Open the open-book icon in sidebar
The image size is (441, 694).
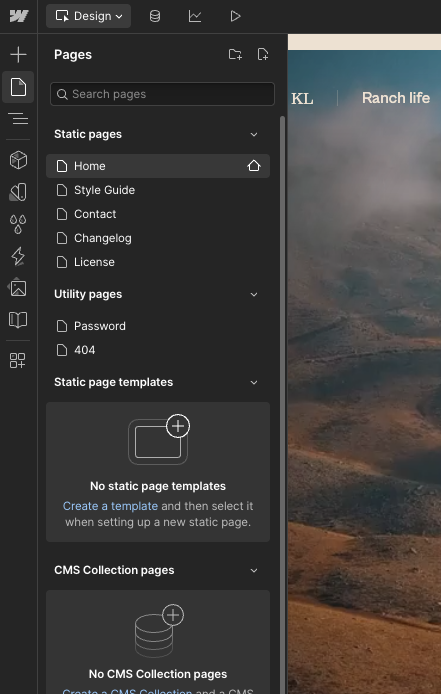18,320
